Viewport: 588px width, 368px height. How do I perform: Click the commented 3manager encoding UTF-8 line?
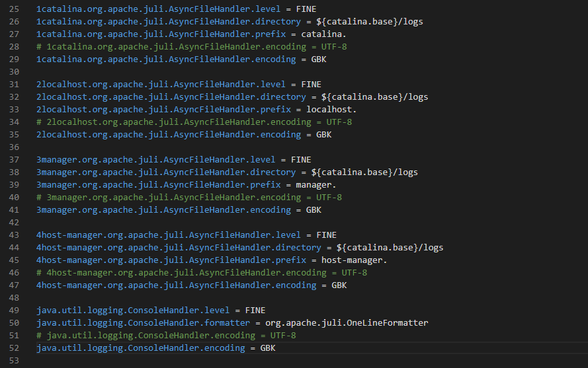pos(189,198)
